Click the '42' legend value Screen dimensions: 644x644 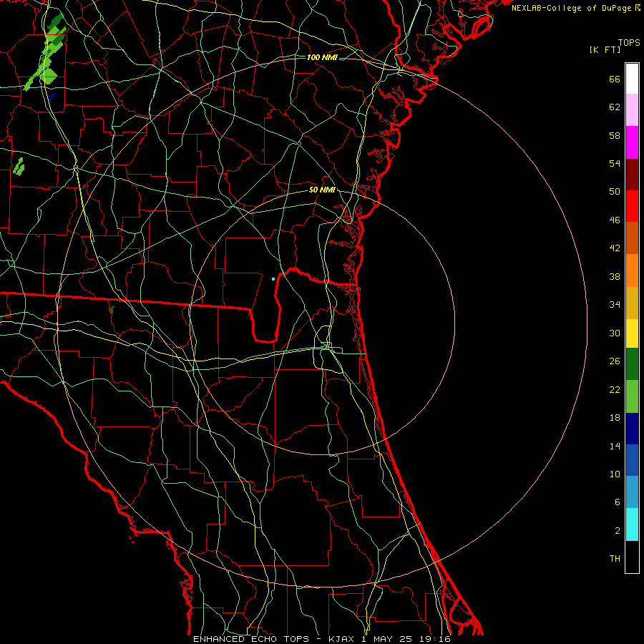[x=615, y=248]
